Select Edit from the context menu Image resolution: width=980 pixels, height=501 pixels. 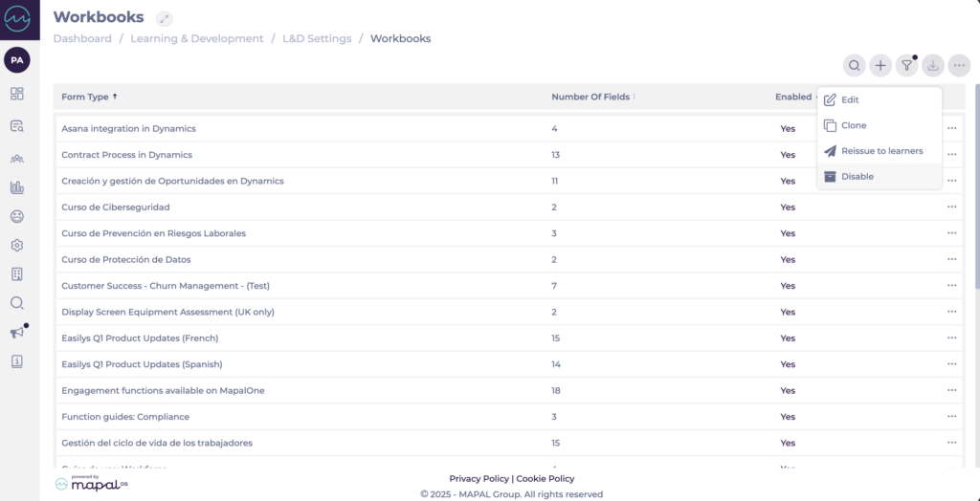coord(850,100)
